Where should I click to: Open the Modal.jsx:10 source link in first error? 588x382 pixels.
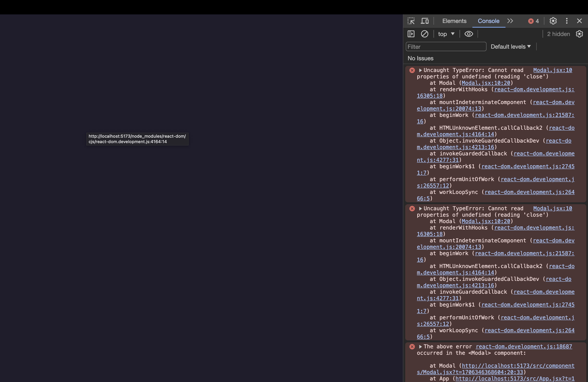point(552,70)
